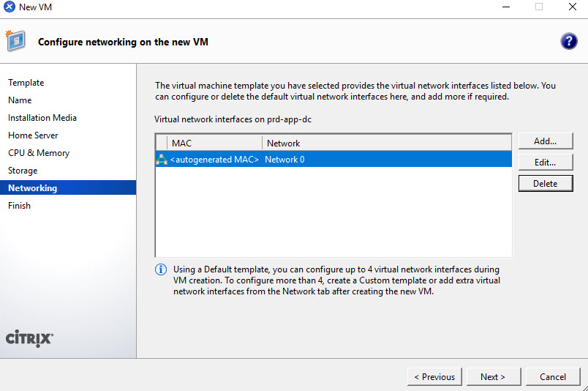This screenshot has width=588, height=391.
Task: Click Next to continue the wizard
Action: 493,377
